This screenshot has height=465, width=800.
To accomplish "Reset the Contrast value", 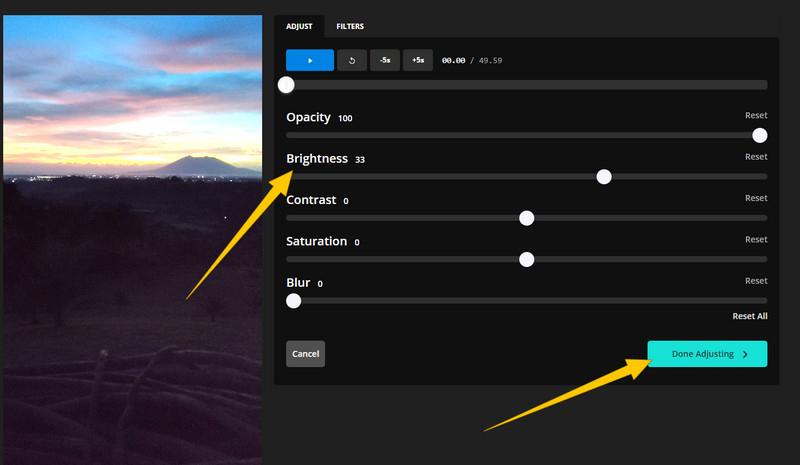I will [756, 198].
